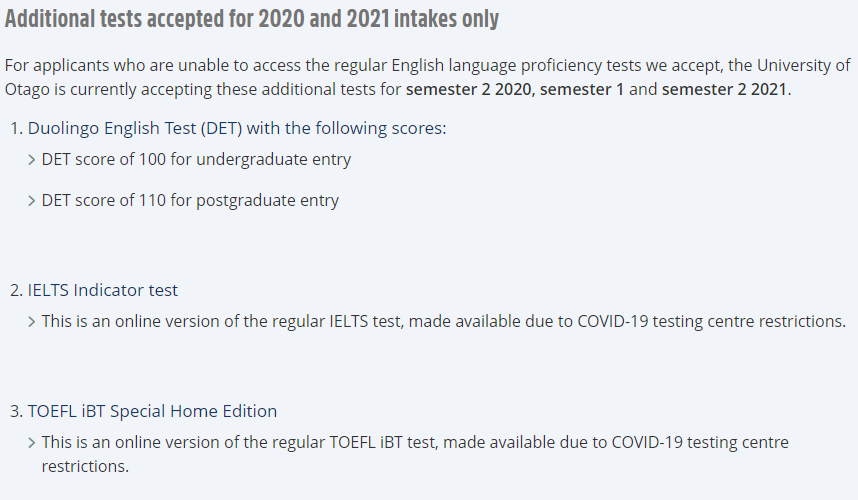Click the list number 3 marker
The image size is (858, 500).
tap(16, 411)
